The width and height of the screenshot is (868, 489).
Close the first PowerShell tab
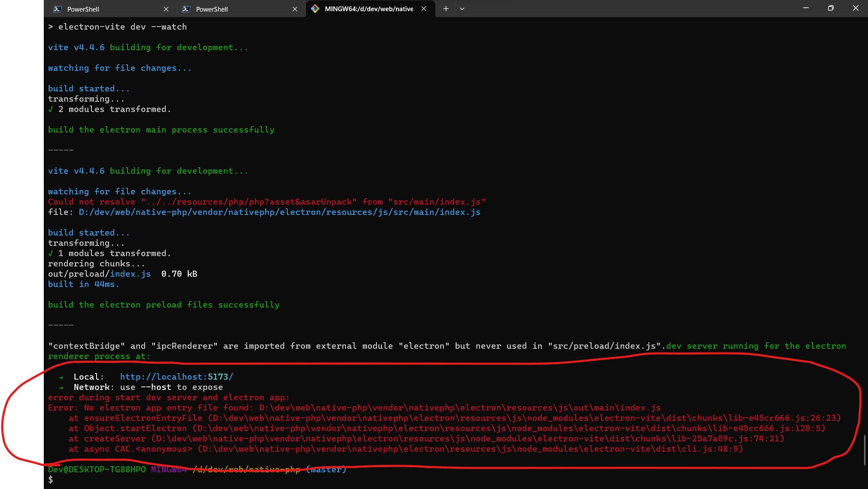[x=166, y=9]
